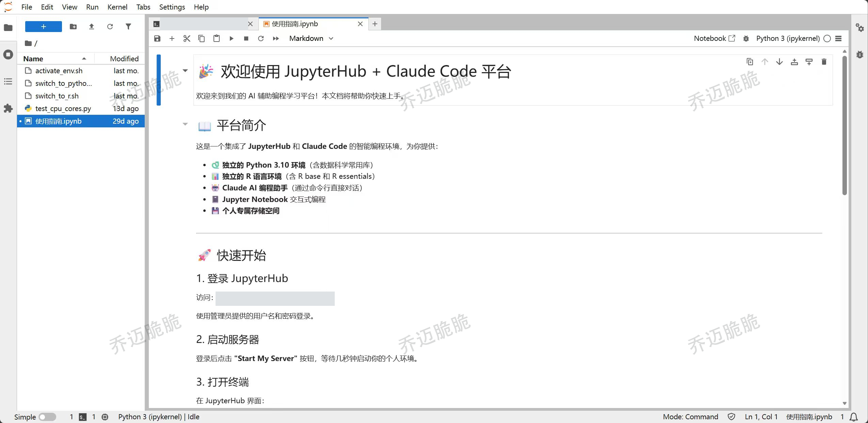Enable the debugger bug icon in toolbar

point(746,38)
